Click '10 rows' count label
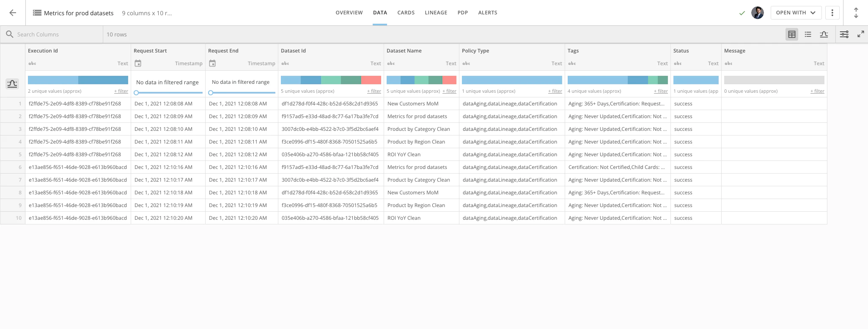 point(117,34)
